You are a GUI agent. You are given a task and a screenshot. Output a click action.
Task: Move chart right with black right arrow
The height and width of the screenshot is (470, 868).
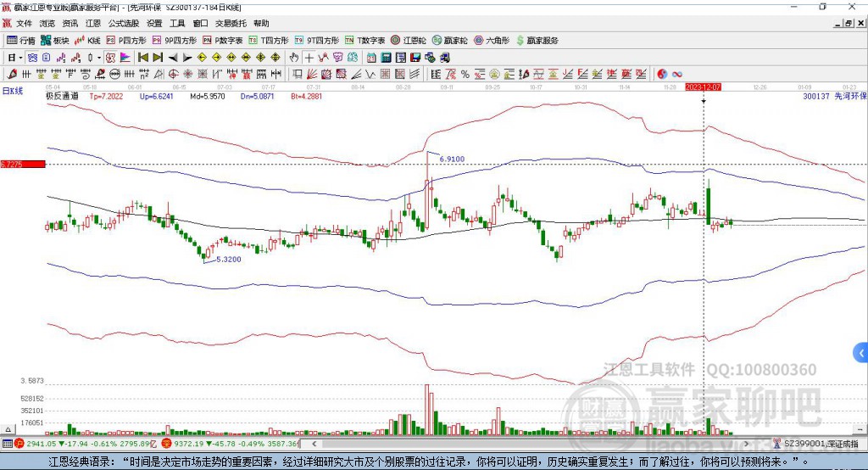pos(187,58)
